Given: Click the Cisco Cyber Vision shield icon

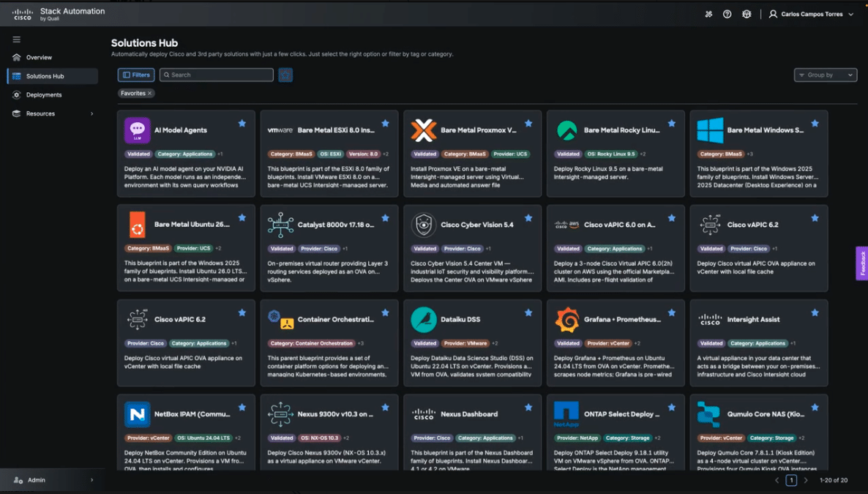Looking at the screenshot, I should coord(424,225).
